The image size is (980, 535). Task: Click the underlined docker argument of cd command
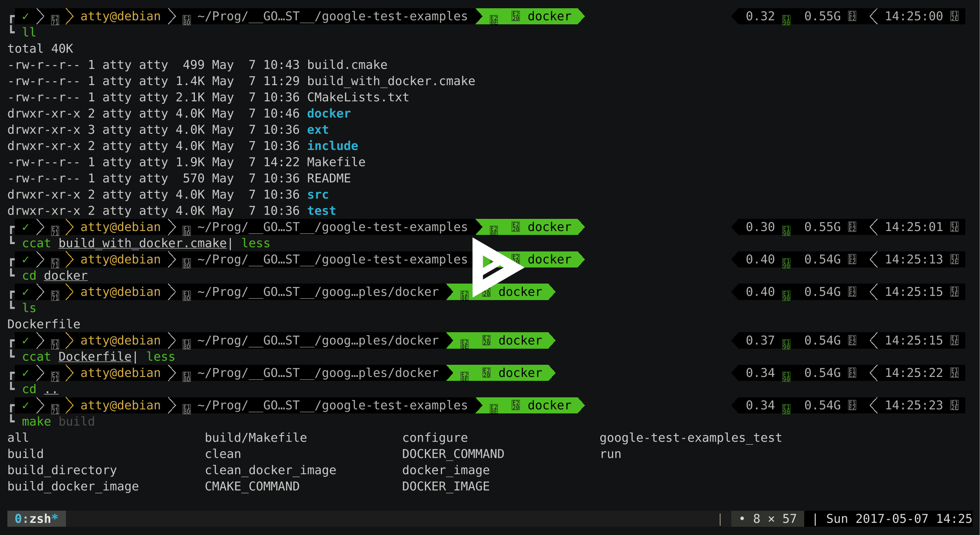(66, 276)
